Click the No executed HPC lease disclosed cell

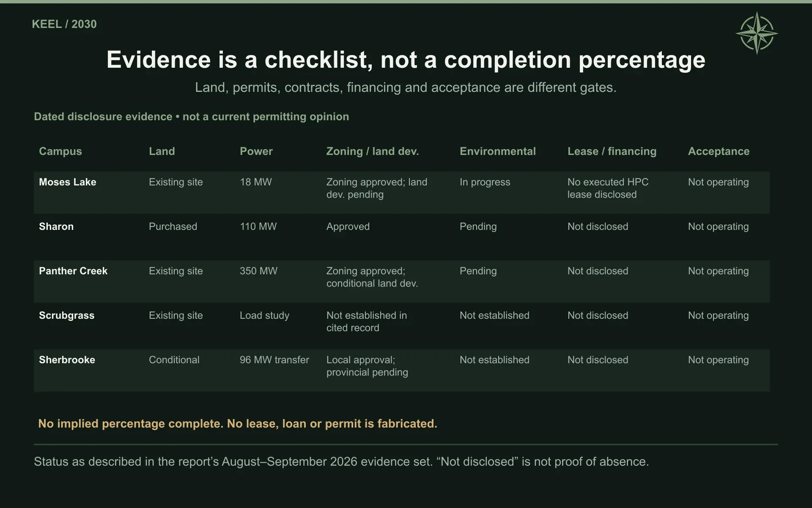(x=608, y=188)
